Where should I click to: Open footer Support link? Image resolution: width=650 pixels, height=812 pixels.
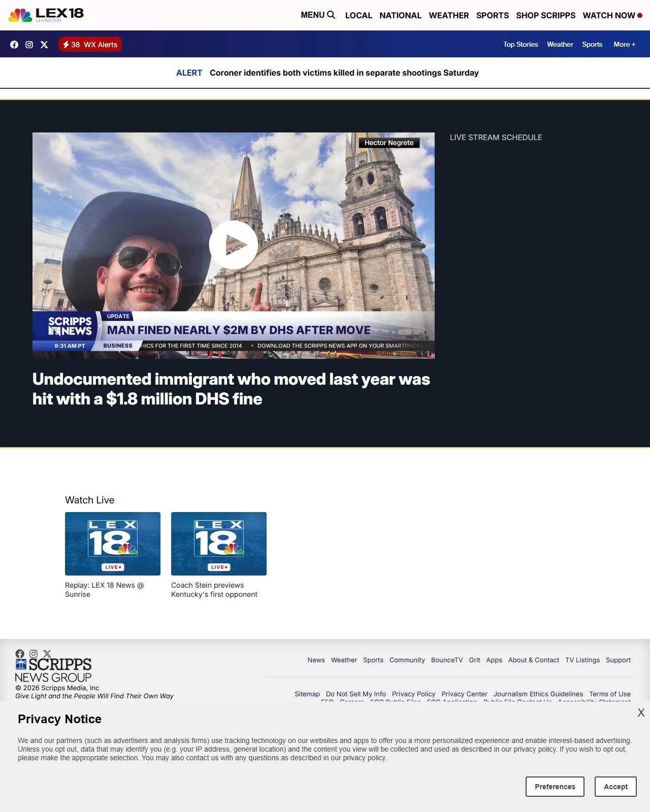(618, 660)
